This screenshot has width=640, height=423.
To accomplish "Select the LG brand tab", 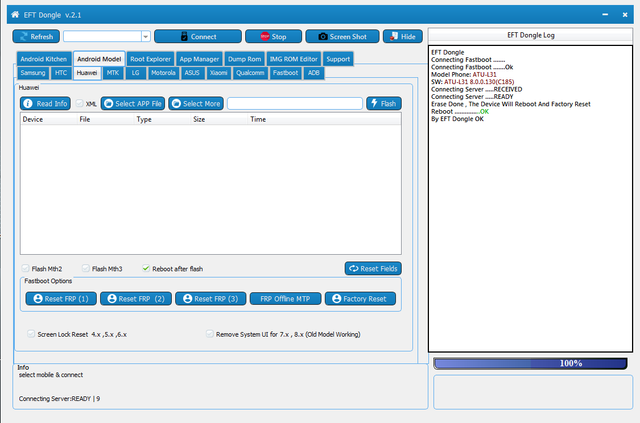I will click(x=136, y=73).
